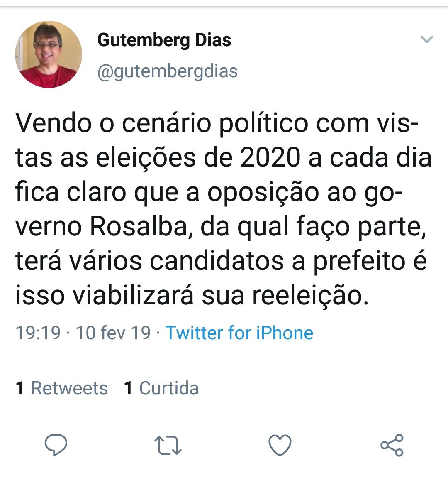Click the retweet count number before Retweets
The height and width of the screenshot is (490, 448).
point(19,388)
